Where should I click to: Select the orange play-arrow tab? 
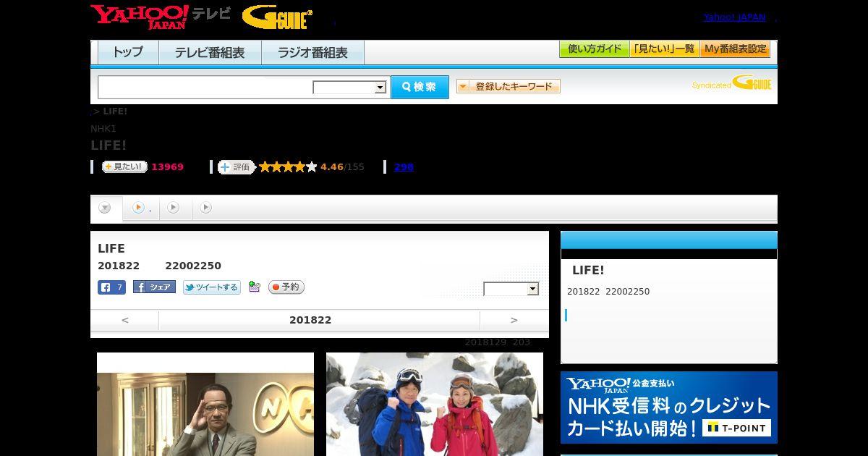click(141, 208)
